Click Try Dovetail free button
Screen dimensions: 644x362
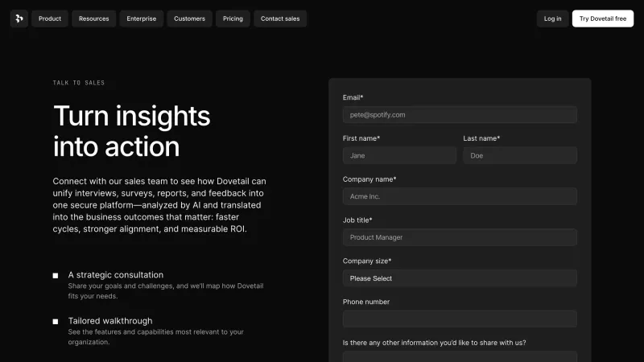click(x=602, y=19)
